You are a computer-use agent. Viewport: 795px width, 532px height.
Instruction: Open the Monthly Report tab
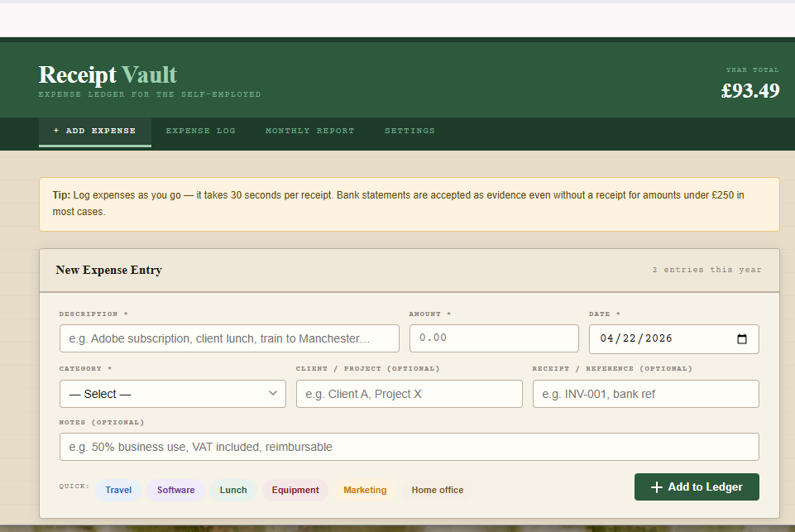click(x=309, y=131)
